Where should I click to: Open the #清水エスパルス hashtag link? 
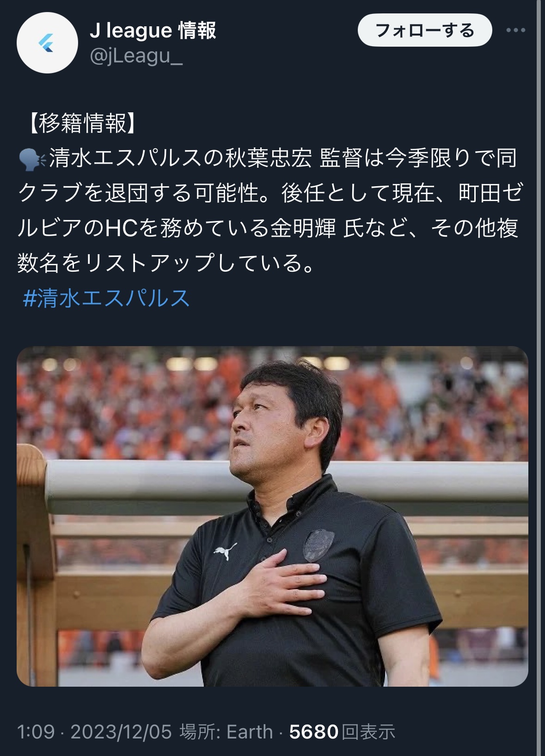(x=106, y=298)
